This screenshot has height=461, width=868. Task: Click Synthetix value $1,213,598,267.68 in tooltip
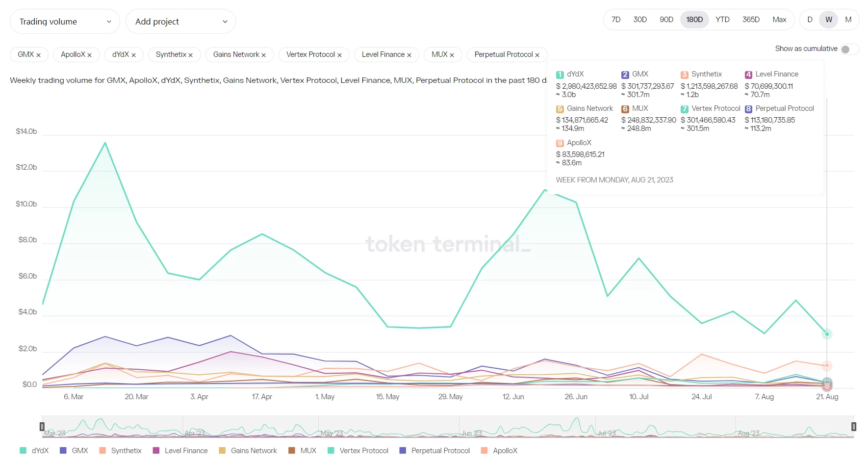coord(709,86)
